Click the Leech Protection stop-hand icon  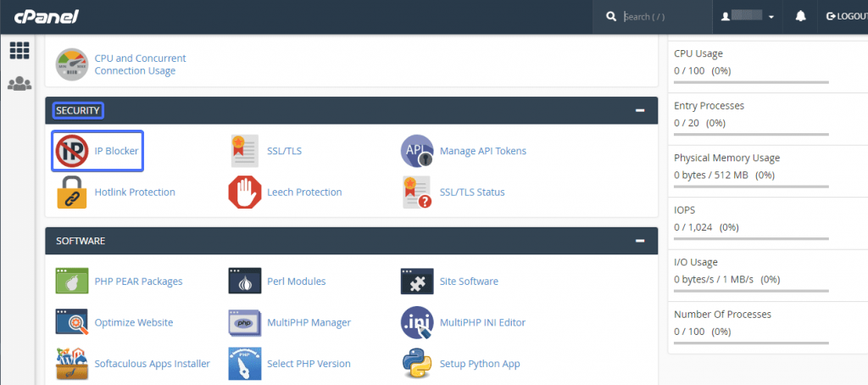[245, 192]
